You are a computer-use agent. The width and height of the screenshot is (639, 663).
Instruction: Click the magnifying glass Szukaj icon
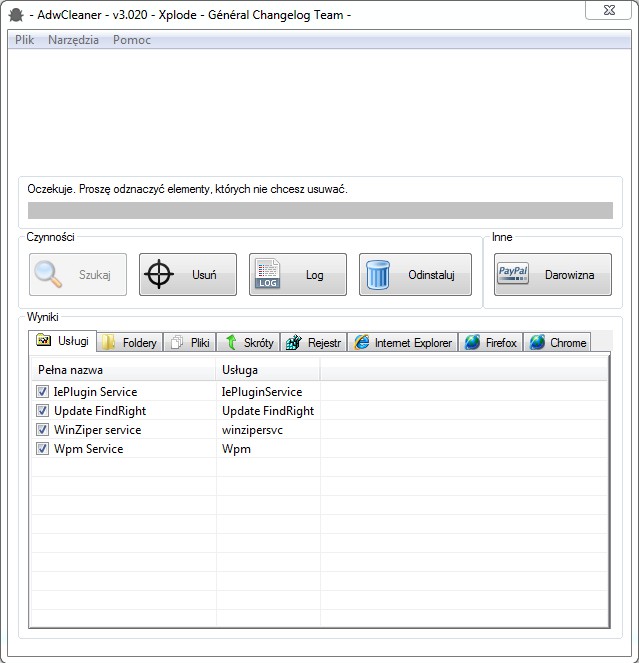coord(48,274)
